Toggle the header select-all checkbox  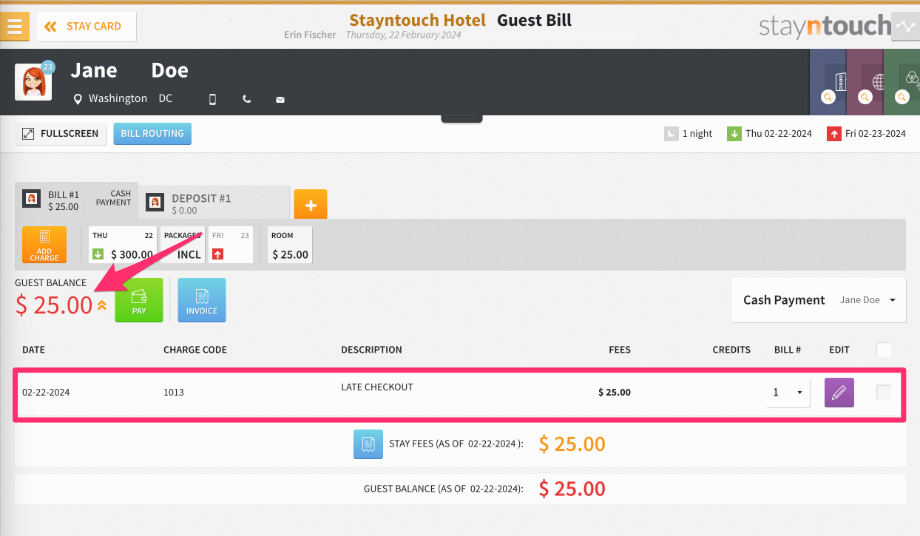(883, 350)
